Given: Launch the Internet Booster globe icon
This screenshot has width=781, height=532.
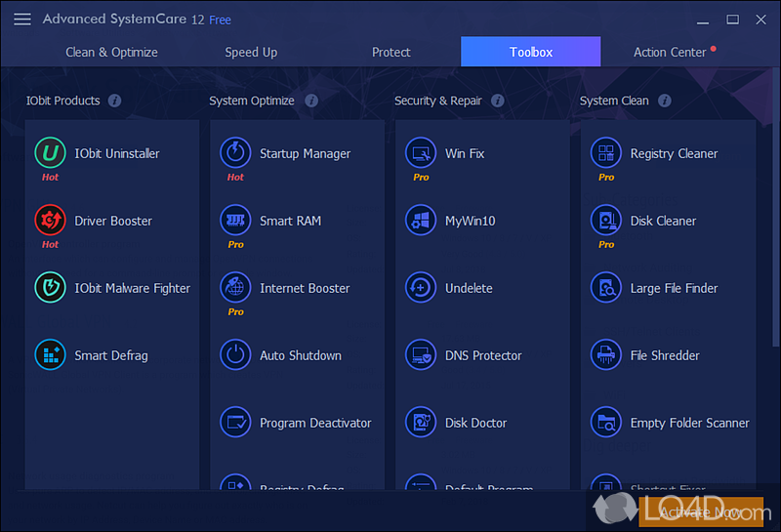Looking at the screenshot, I should [235, 288].
